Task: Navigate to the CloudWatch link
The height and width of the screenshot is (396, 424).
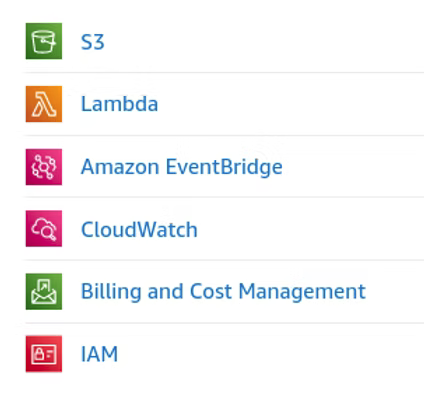Action: [x=139, y=229]
